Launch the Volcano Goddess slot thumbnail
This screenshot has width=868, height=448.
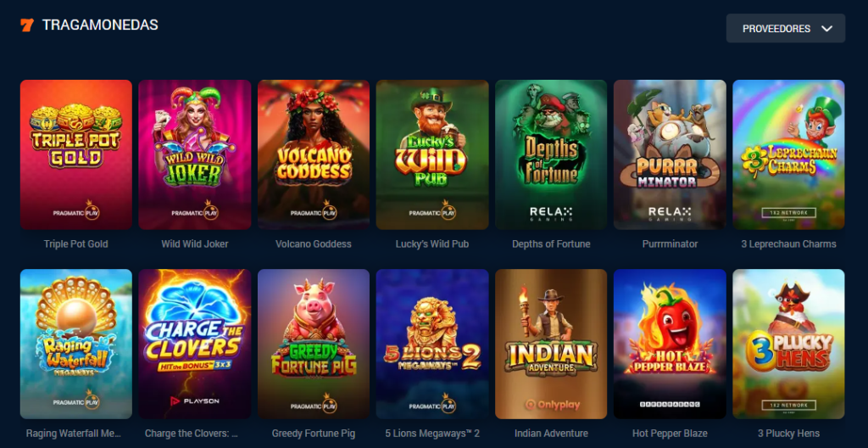314,154
